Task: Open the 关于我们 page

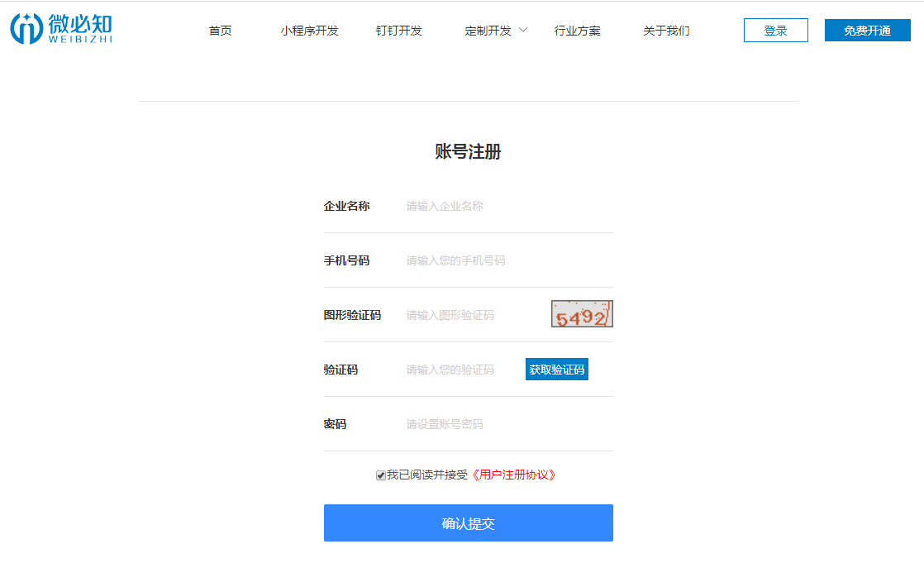Action: (666, 31)
